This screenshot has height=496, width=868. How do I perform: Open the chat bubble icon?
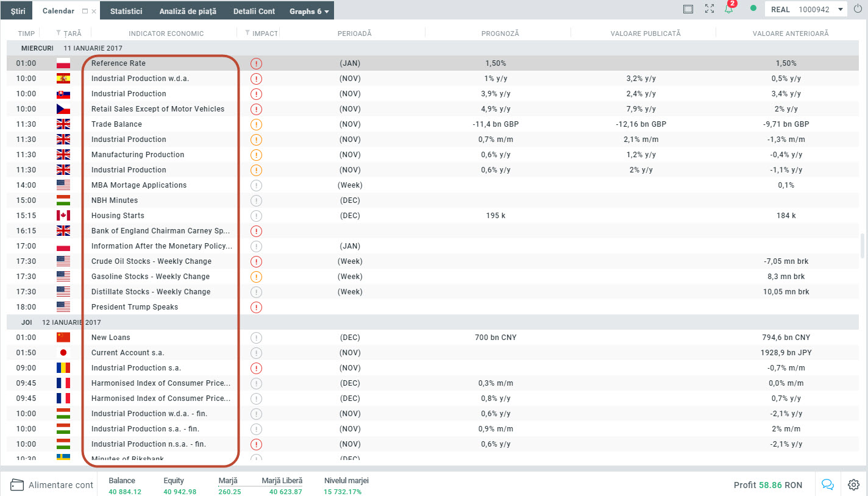pyautogui.click(x=827, y=484)
